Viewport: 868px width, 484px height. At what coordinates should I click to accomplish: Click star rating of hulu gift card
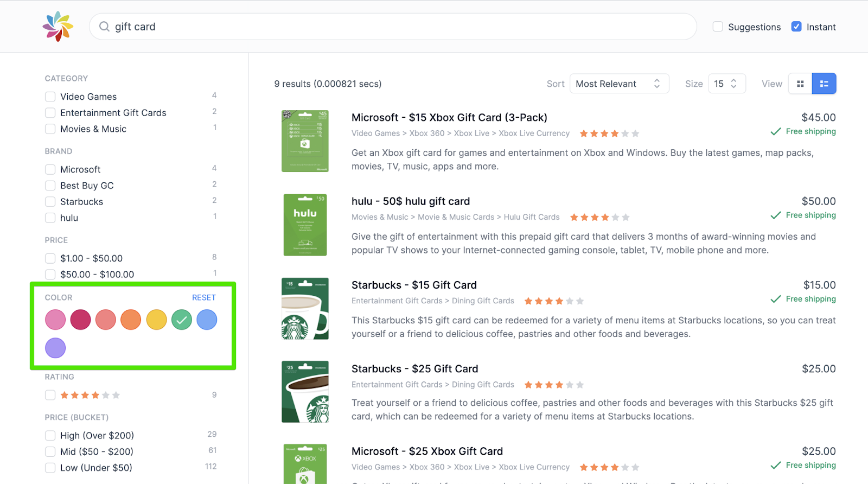599,217
